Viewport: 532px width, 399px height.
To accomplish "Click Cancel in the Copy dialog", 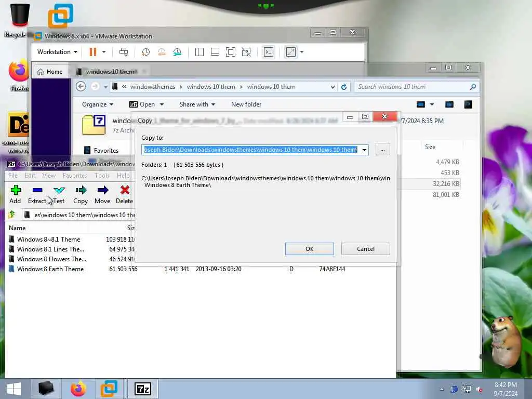I will tap(365, 249).
